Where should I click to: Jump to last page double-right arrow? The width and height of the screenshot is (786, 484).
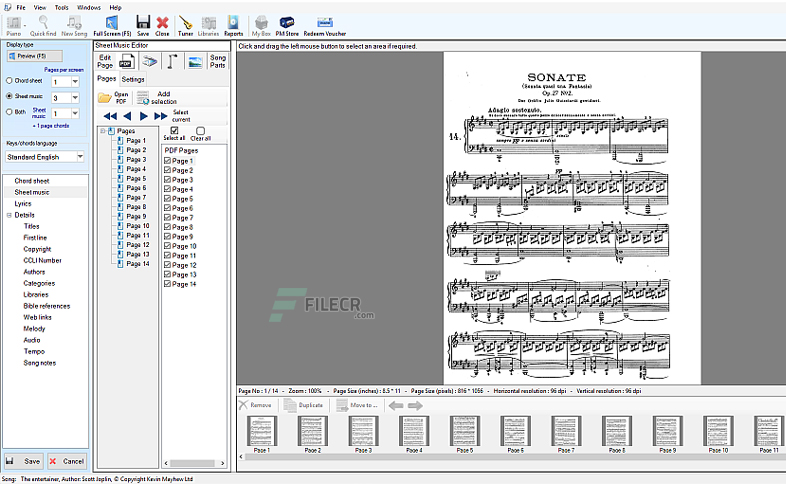click(160, 116)
